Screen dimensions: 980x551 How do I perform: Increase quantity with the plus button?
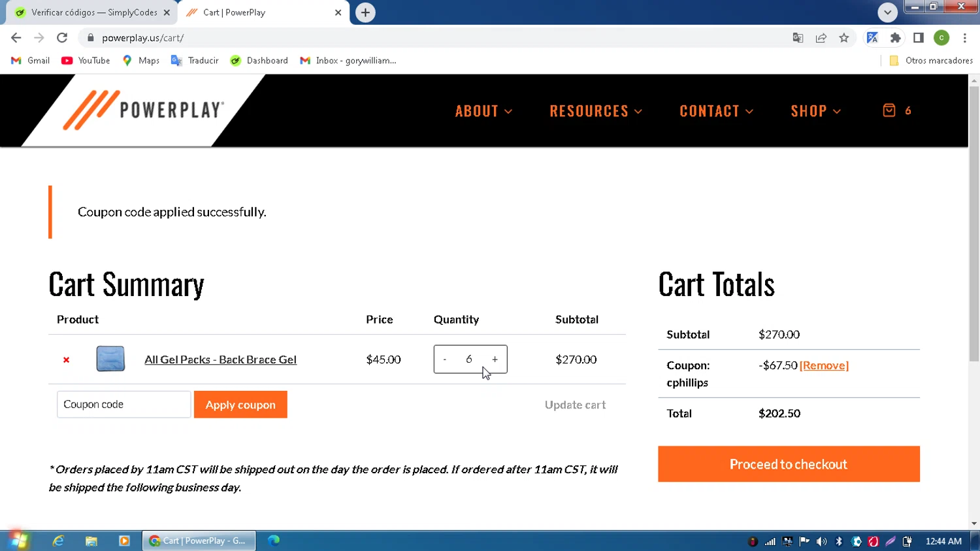point(495,359)
